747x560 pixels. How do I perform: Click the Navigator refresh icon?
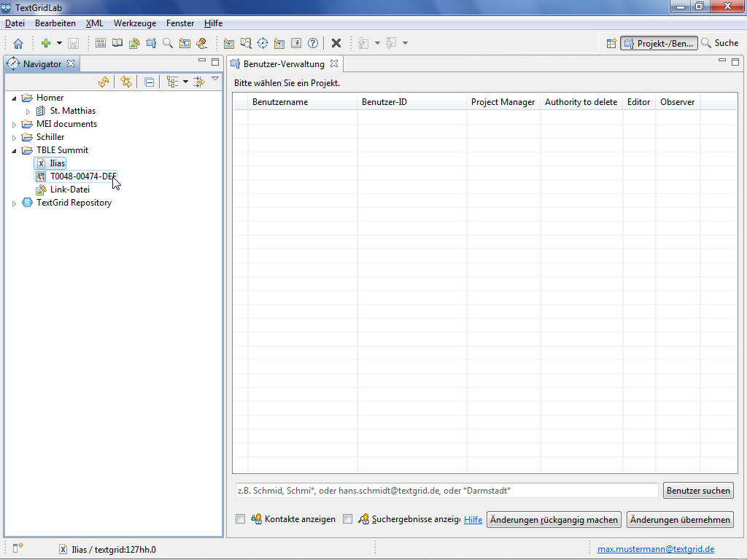click(104, 82)
